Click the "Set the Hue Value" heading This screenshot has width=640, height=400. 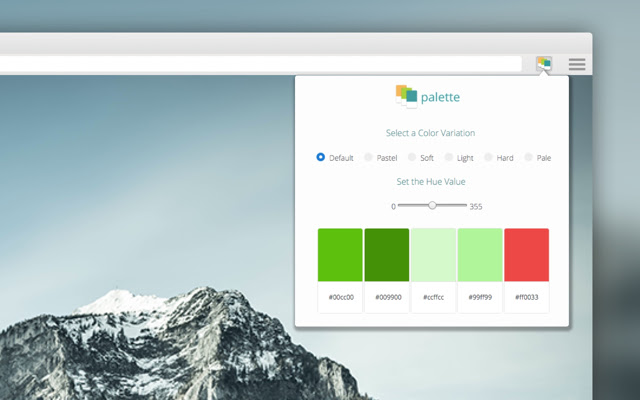click(431, 182)
